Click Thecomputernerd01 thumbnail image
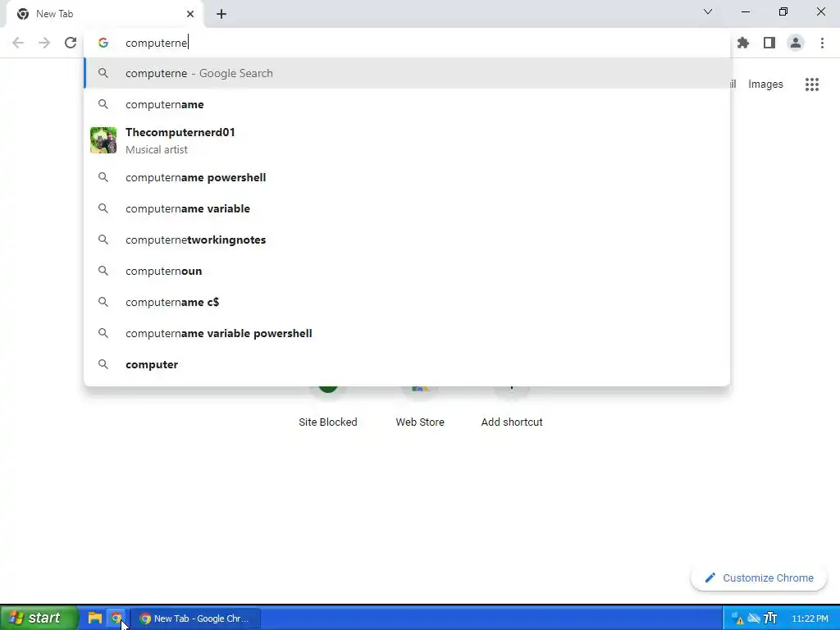840x630 pixels. 103,140
